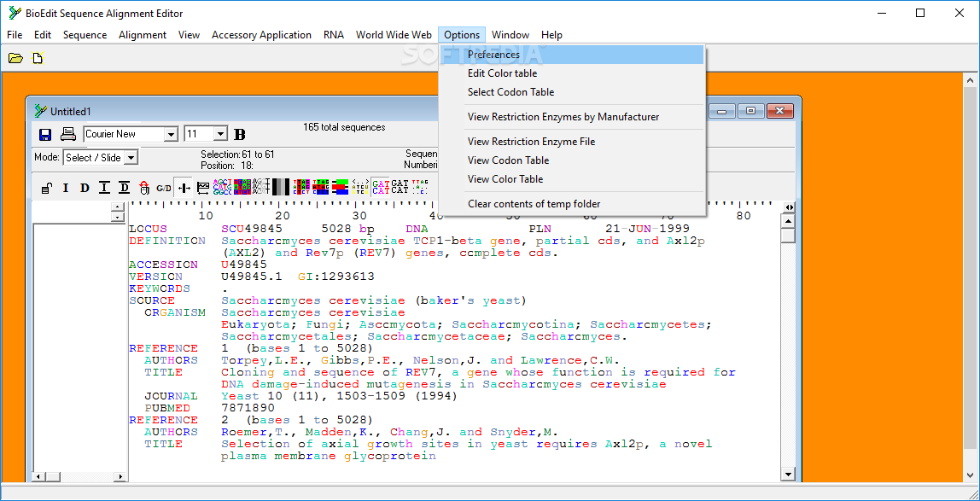This screenshot has width=980, height=501.
Task: Open the World Wide Web menu
Action: [x=394, y=35]
